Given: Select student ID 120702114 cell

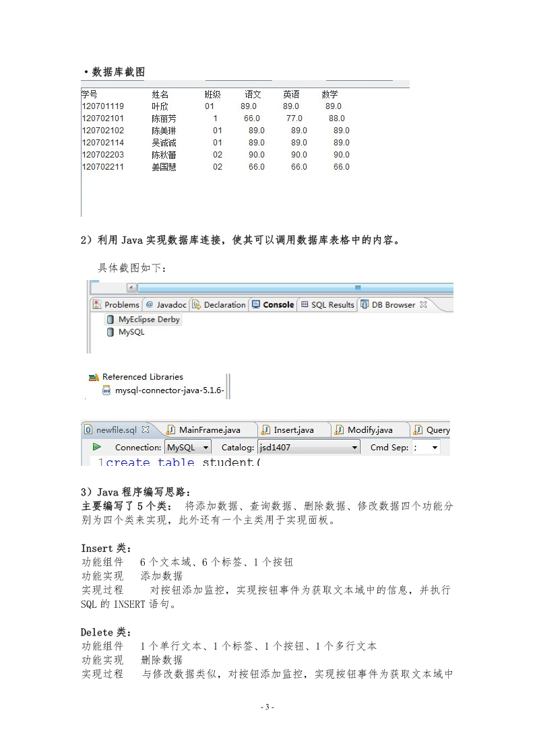Looking at the screenshot, I should 102,143.
